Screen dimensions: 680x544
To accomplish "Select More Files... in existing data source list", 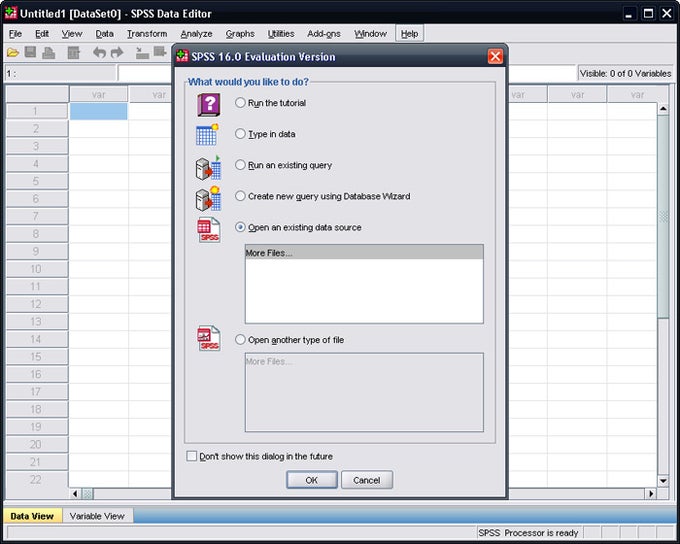I will (364, 252).
